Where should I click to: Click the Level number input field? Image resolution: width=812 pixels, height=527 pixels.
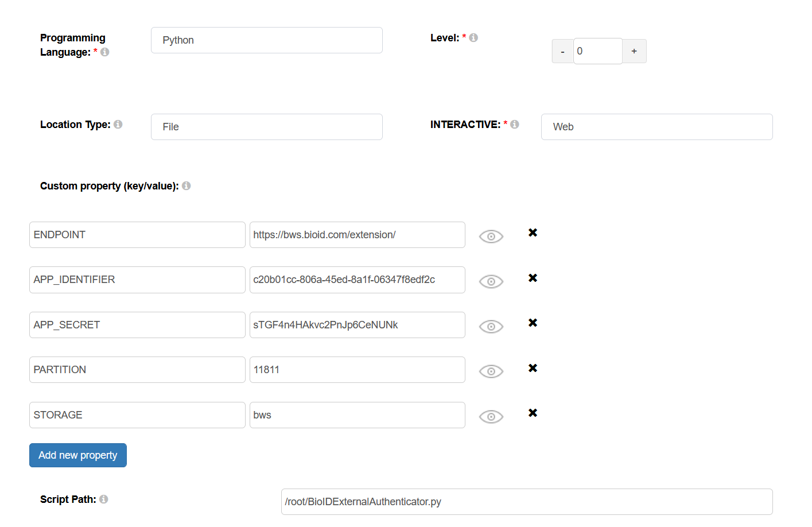point(598,51)
